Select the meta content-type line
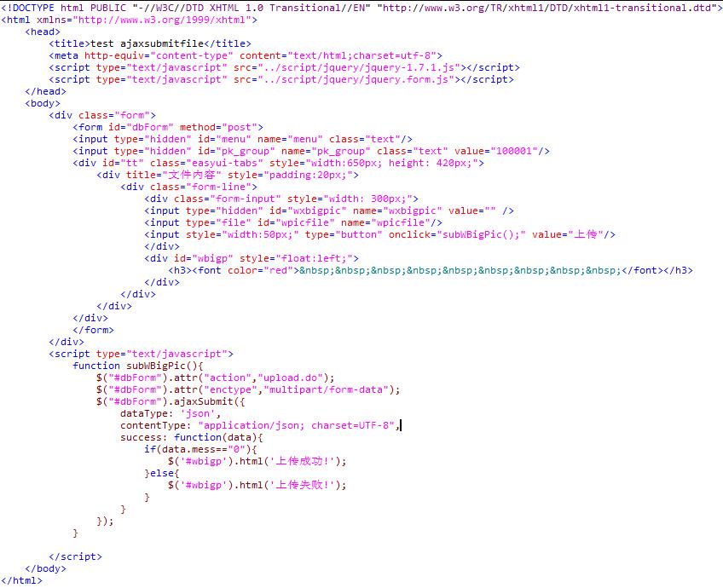 coord(246,55)
